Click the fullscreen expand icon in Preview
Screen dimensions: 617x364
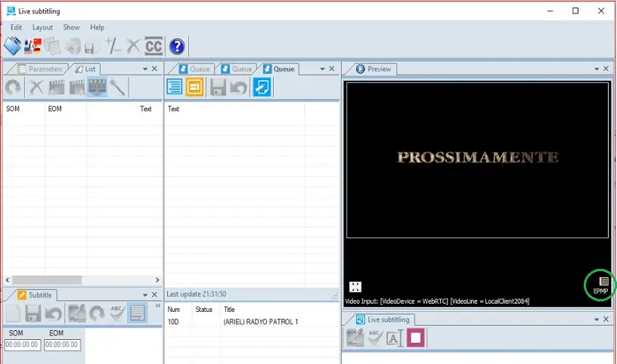pos(355,287)
